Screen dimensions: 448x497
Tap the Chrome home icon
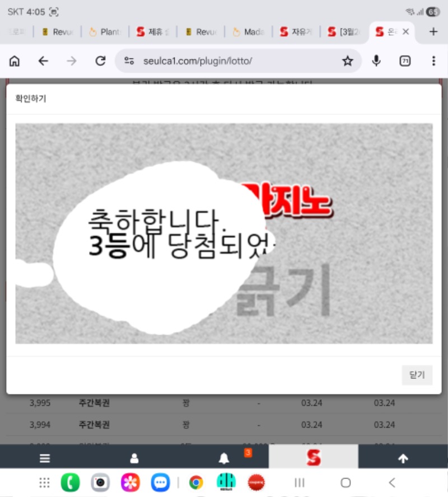pyautogui.click(x=15, y=61)
